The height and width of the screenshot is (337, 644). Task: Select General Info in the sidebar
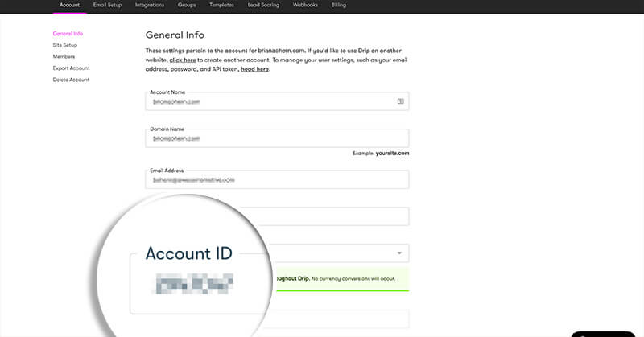pos(68,34)
